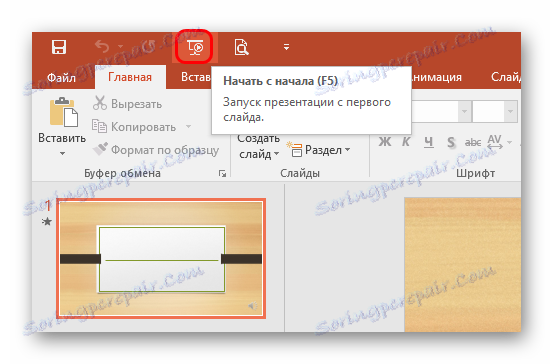Create a new slide via Создать слайд
Screen dimensions: 553x364
click(259, 147)
